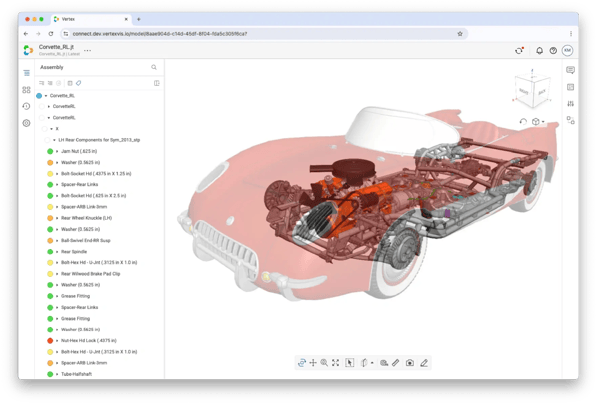The width and height of the screenshot is (600, 406).
Task: Expand the Rear Spindle arrow
Action: point(57,252)
